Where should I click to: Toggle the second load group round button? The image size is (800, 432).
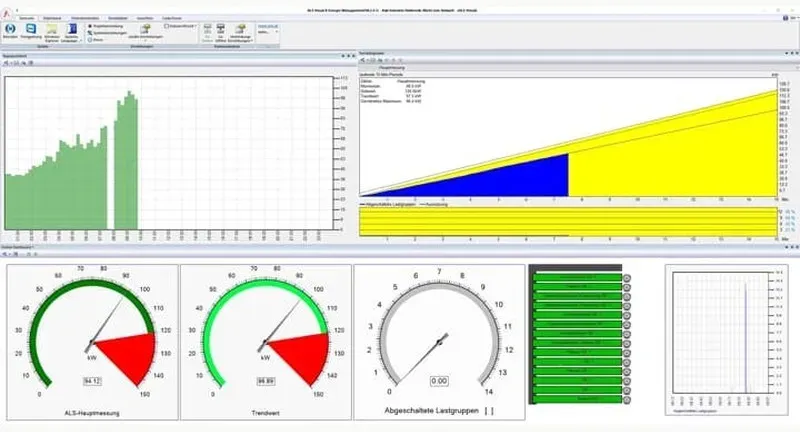[627, 288]
